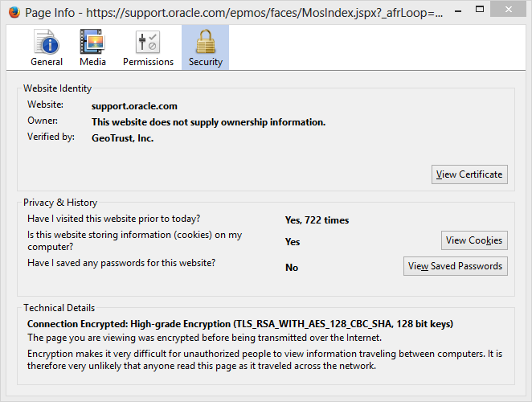The image size is (532, 402).
Task: Click the View Cookies button
Action: click(x=474, y=240)
